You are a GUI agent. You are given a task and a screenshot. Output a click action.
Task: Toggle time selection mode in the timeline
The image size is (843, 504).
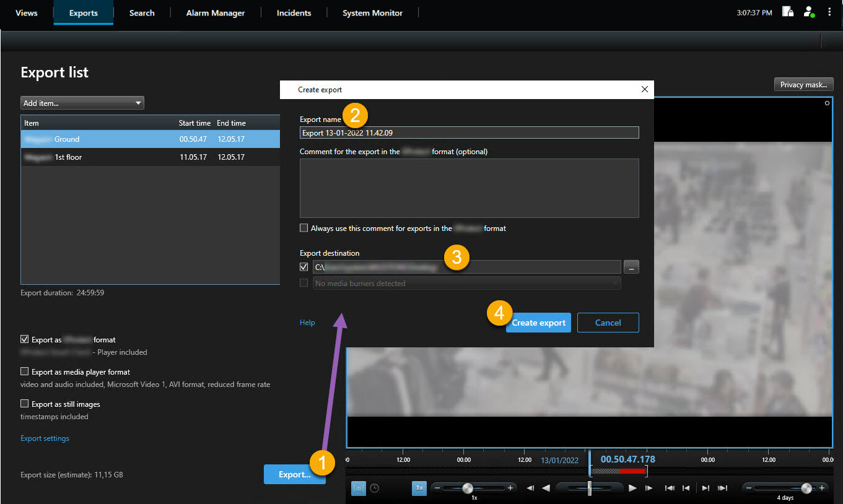tap(359, 488)
